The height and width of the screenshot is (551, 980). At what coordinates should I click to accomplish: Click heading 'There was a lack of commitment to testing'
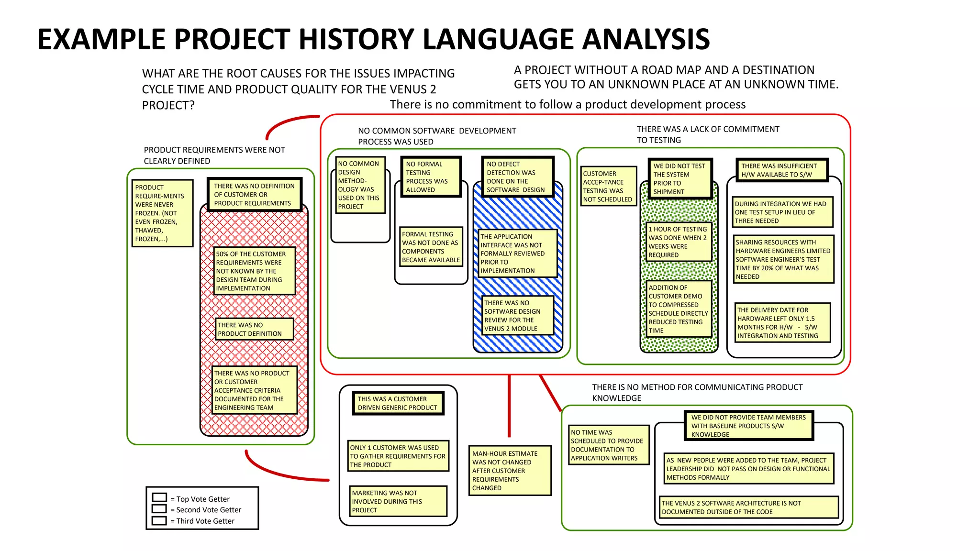708,134
